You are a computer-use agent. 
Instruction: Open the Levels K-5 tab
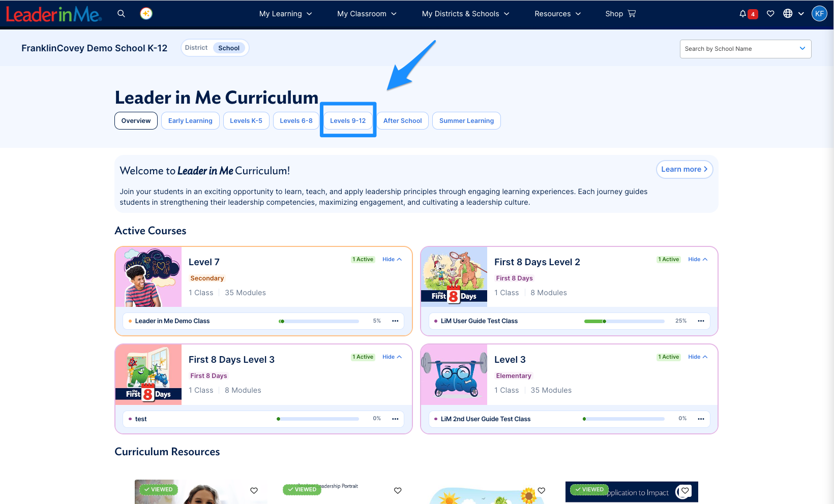click(x=246, y=121)
